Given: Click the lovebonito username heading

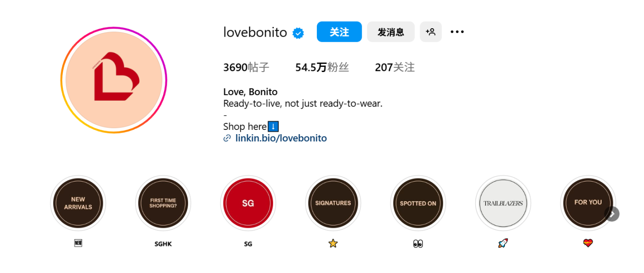Looking at the screenshot, I should point(255,32).
